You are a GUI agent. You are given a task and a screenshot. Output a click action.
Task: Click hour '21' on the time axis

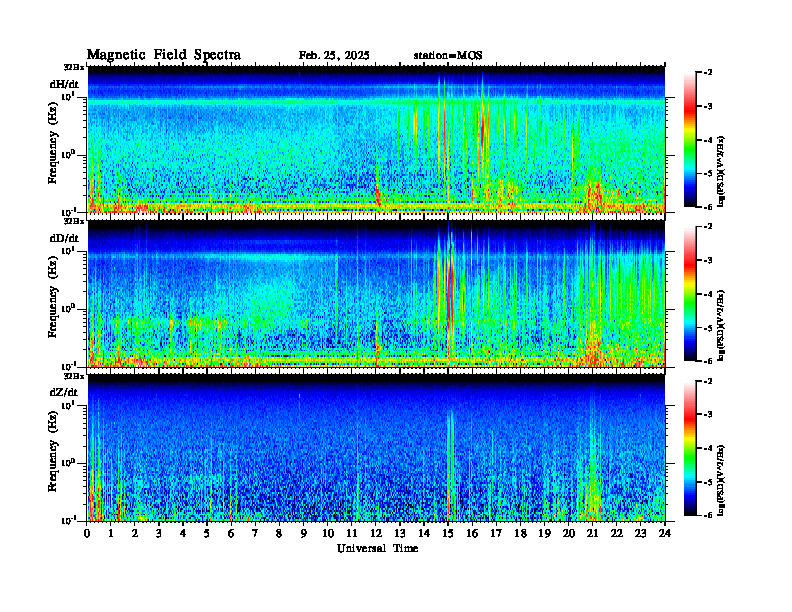tap(592, 534)
